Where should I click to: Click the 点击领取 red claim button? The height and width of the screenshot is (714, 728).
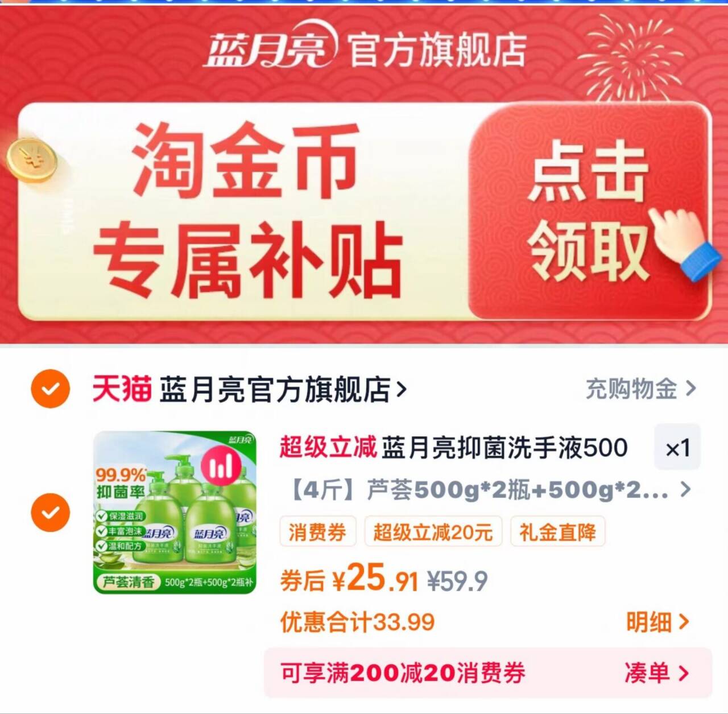click(589, 211)
